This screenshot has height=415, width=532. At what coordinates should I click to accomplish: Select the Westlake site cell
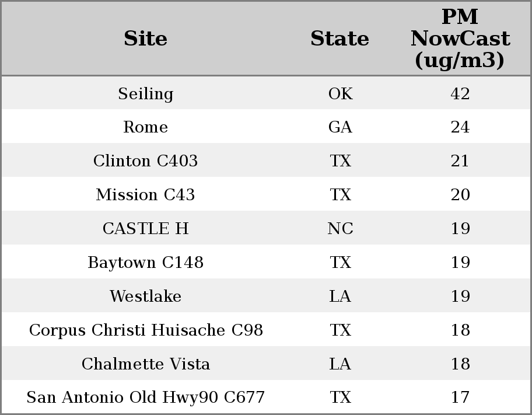pyautogui.click(x=146, y=297)
